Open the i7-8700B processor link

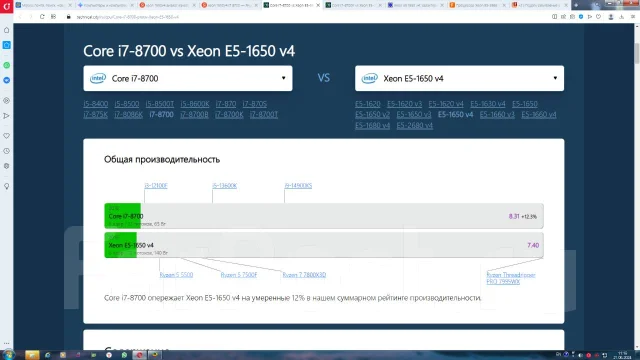[194, 115]
